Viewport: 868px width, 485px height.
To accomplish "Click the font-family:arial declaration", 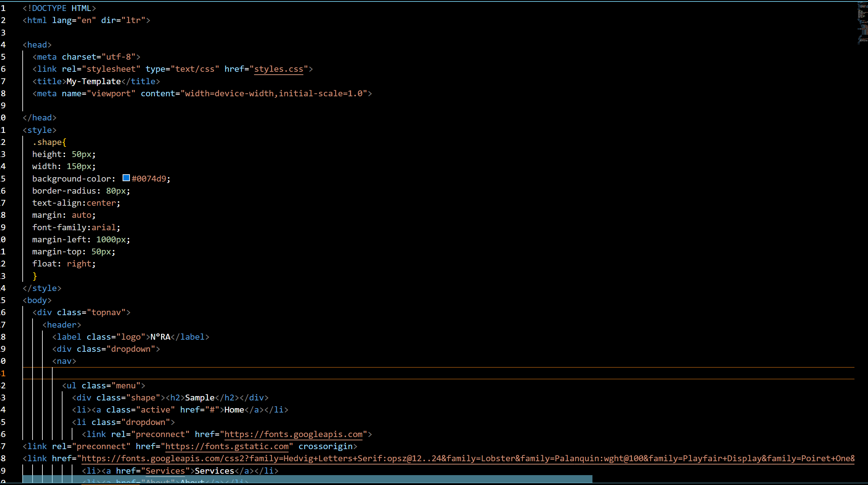I will click(76, 228).
